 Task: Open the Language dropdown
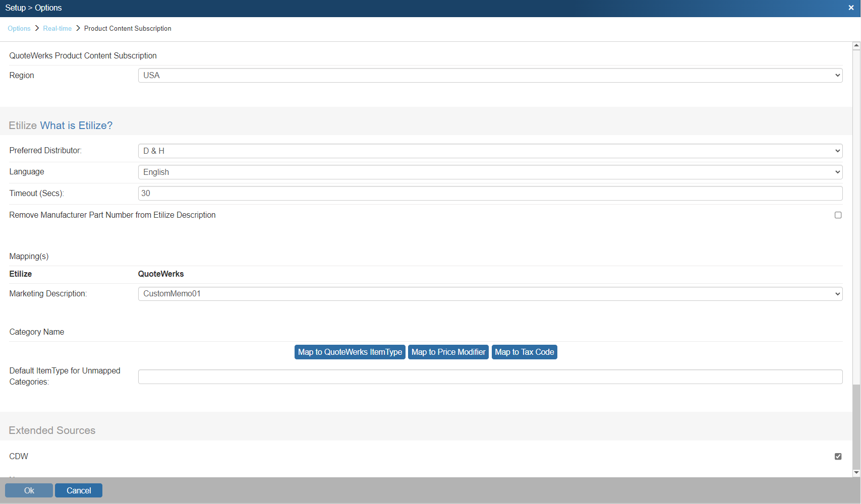coord(490,172)
